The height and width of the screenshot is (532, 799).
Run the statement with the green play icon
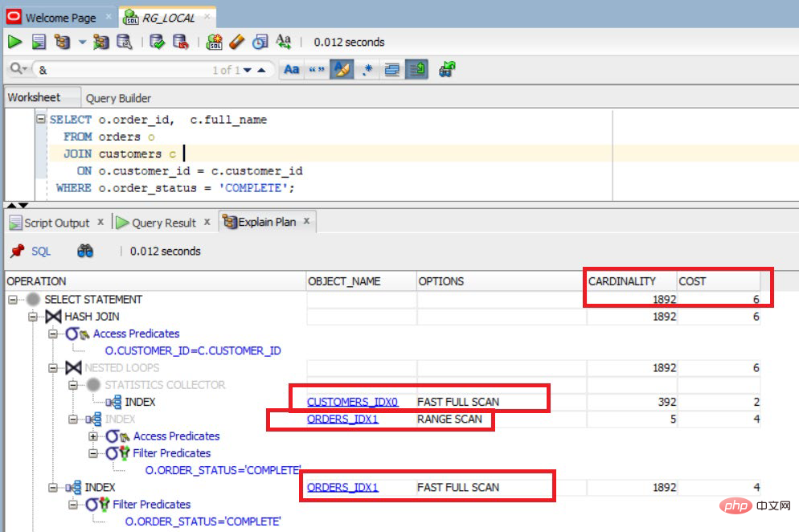click(x=15, y=42)
